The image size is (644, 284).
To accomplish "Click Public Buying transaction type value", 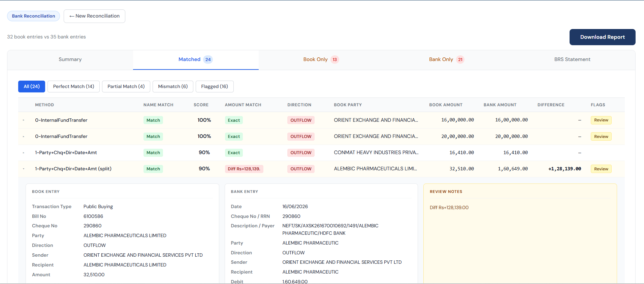I will (98, 207).
